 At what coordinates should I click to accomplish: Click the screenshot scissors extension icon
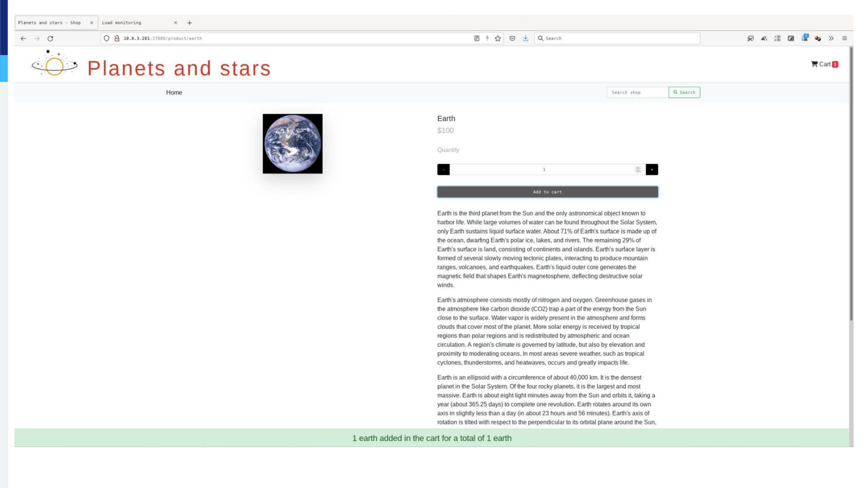click(x=750, y=39)
